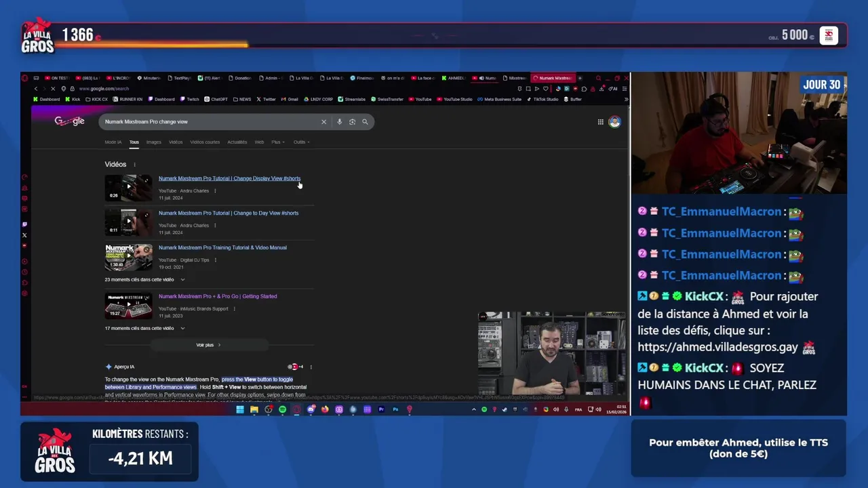The image size is (868, 488).
Task: Click the padlock icon in address bar
Action: [x=72, y=89]
